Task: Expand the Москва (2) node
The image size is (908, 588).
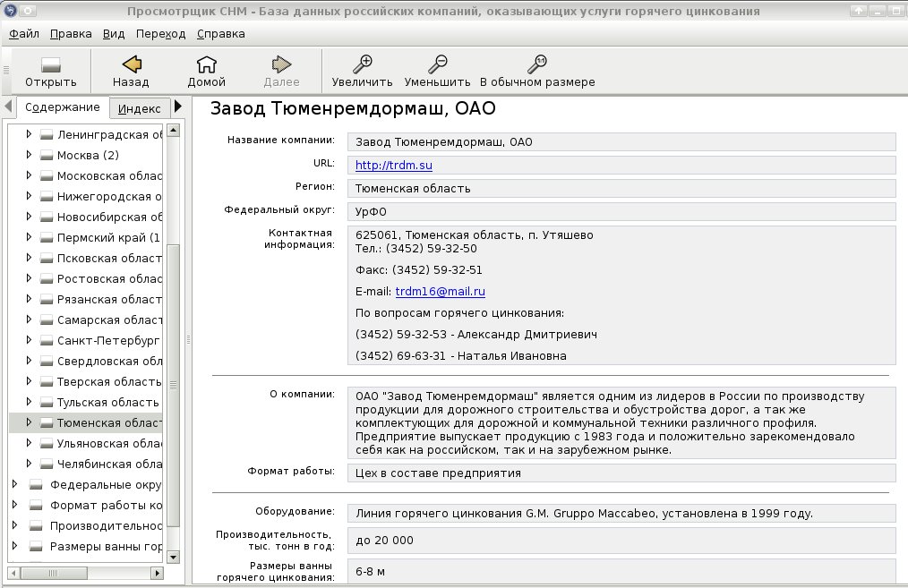Action: [29, 155]
